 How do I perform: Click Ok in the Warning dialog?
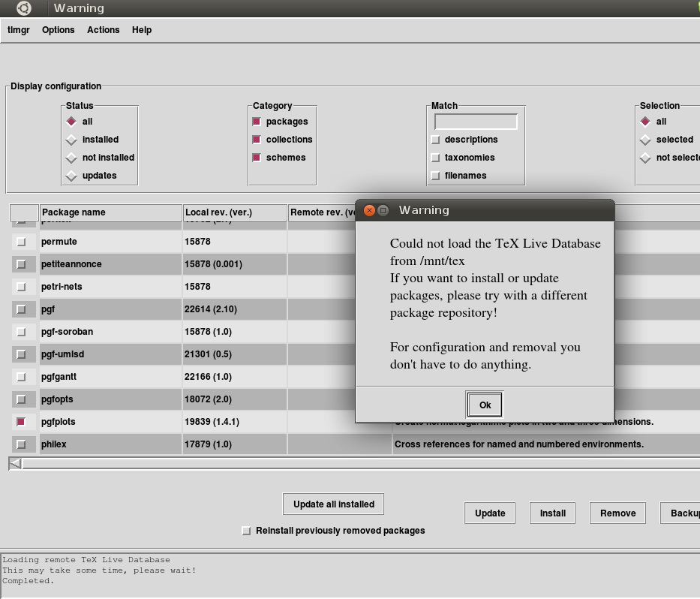(x=485, y=405)
